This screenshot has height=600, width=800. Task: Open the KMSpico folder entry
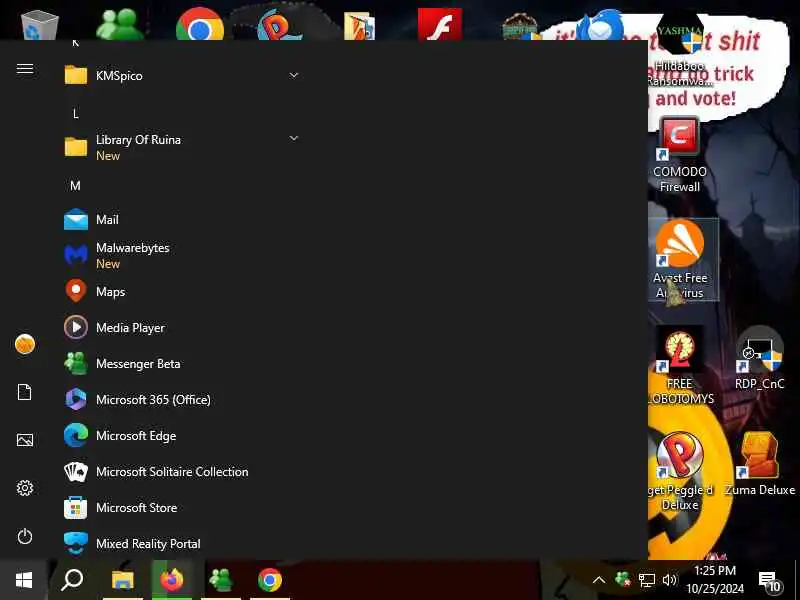[x=181, y=76]
